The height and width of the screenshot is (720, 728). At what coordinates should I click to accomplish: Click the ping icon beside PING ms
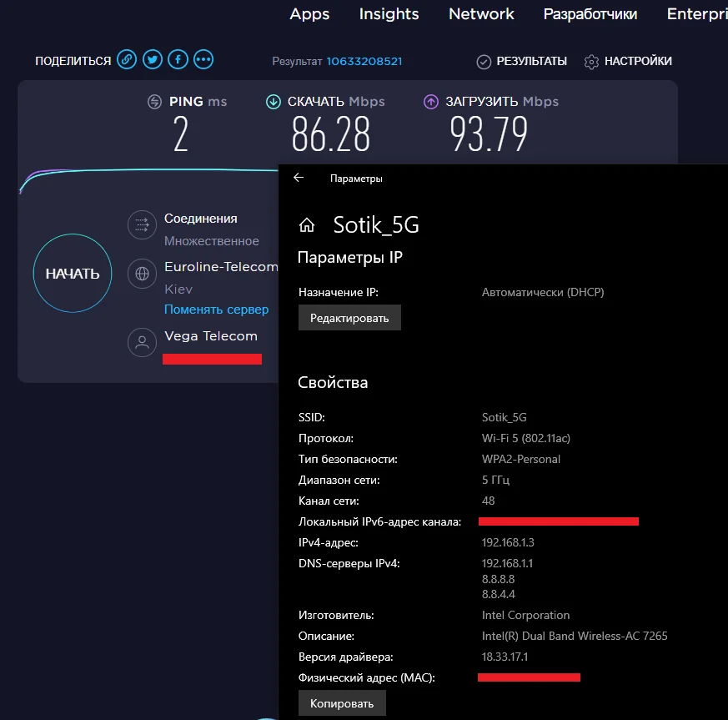(x=154, y=101)
